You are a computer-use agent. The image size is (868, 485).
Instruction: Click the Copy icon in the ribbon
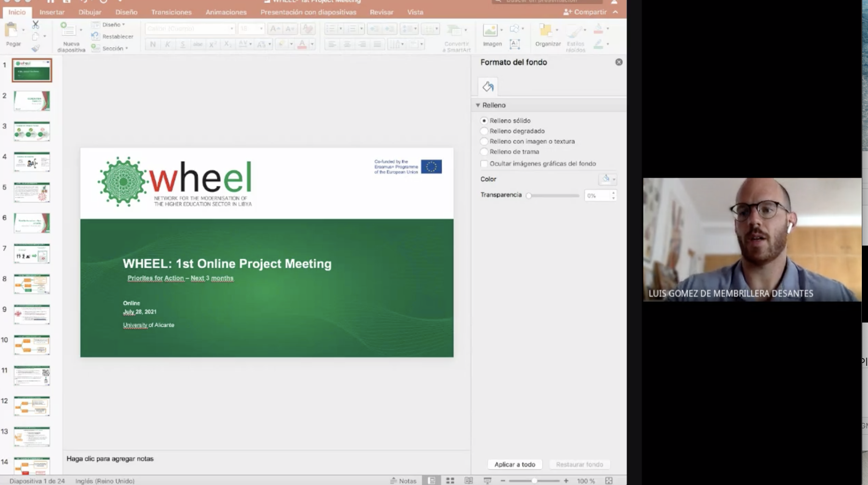point(35,36)
